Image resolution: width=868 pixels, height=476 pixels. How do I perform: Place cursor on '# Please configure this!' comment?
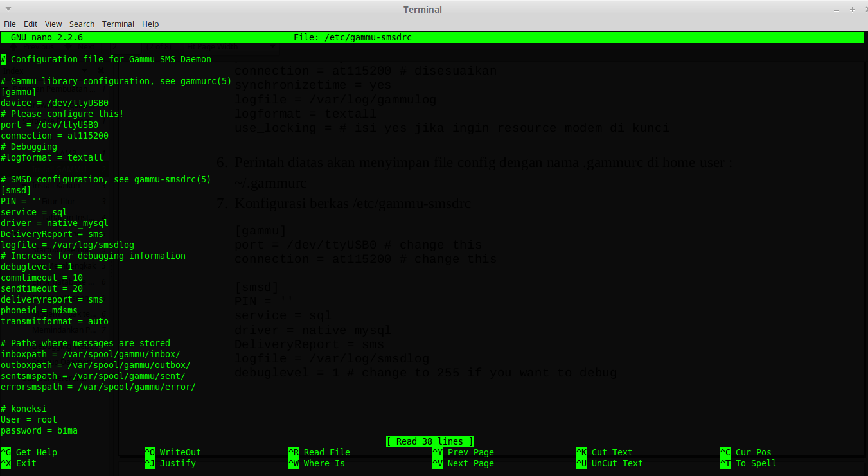[62, 114]
